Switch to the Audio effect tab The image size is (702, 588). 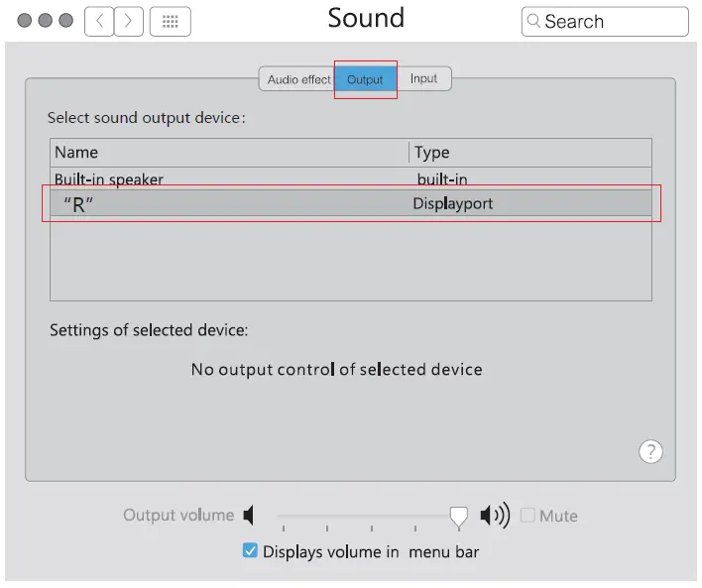298,79
